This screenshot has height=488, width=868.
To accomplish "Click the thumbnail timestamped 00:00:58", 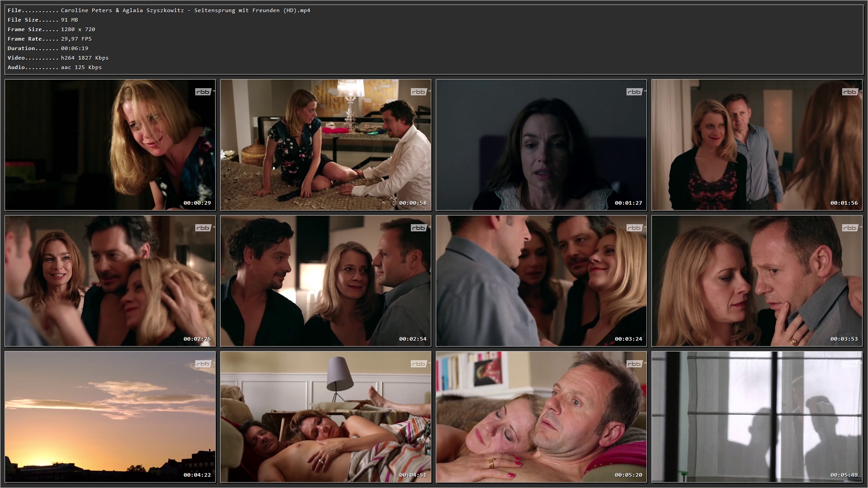I will [x=325, y=145].
